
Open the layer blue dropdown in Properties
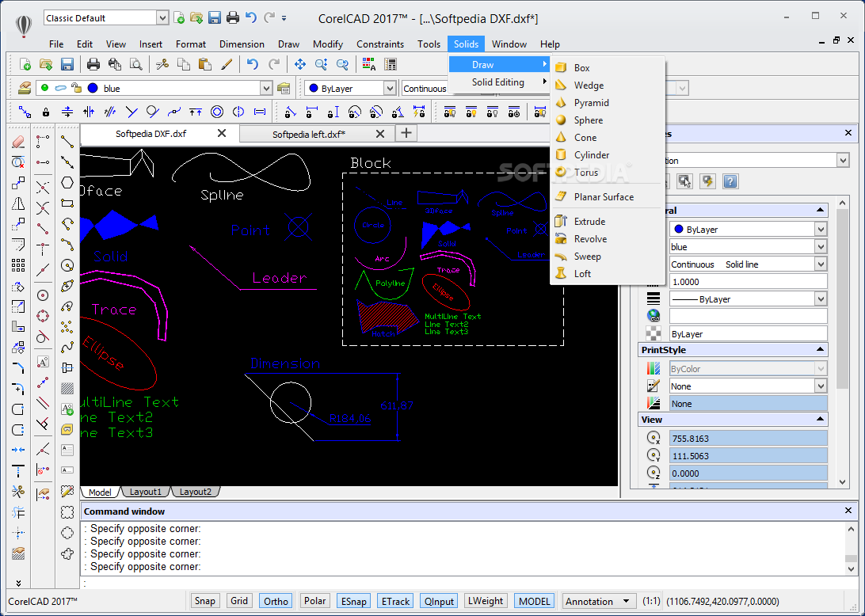821,246
